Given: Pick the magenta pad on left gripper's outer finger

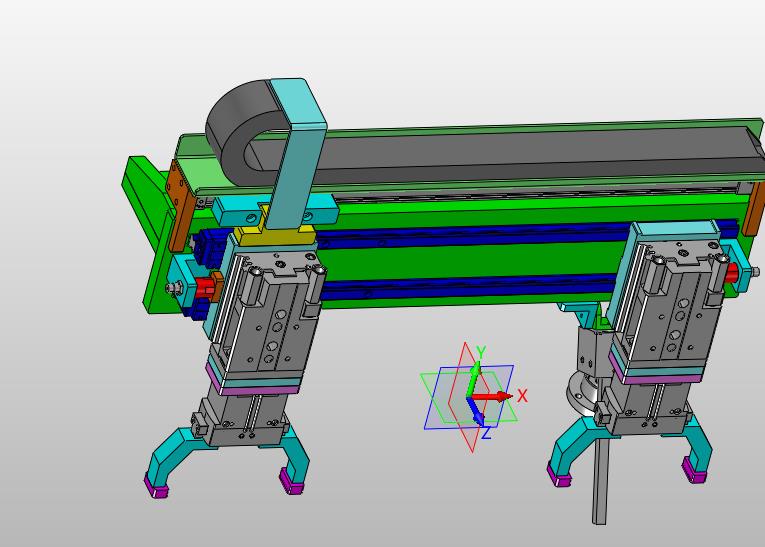Looking at the screenshot, I should pos(156,487).
